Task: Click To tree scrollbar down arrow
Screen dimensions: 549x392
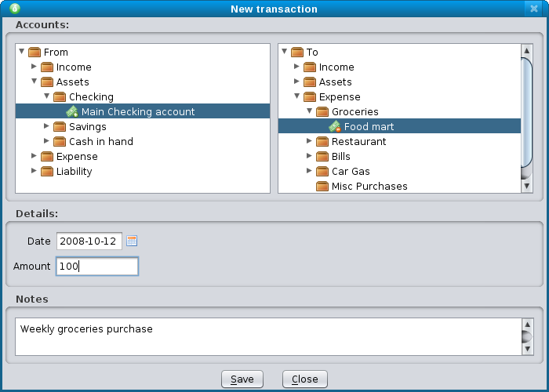Action: (527, 186)
